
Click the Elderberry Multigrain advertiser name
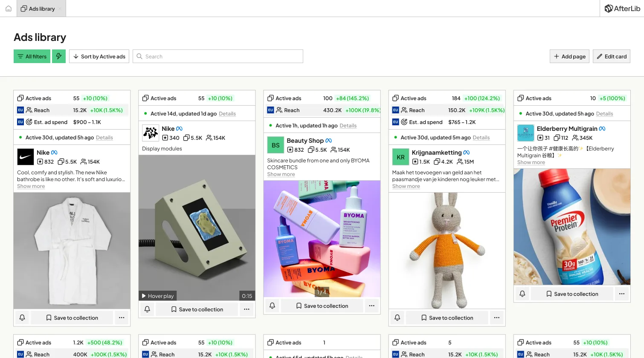567,129
